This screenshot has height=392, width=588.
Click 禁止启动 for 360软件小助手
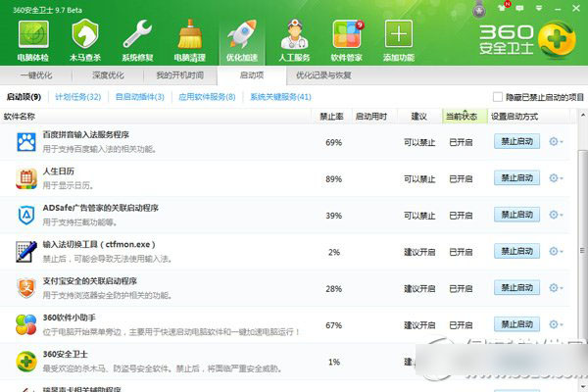[x=516, y=324]
